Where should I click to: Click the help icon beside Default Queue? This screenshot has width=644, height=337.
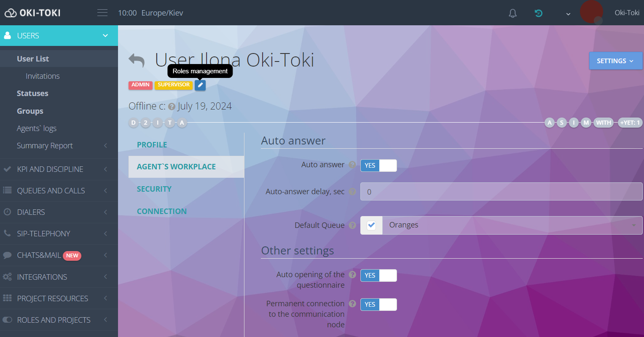point(352,225)
